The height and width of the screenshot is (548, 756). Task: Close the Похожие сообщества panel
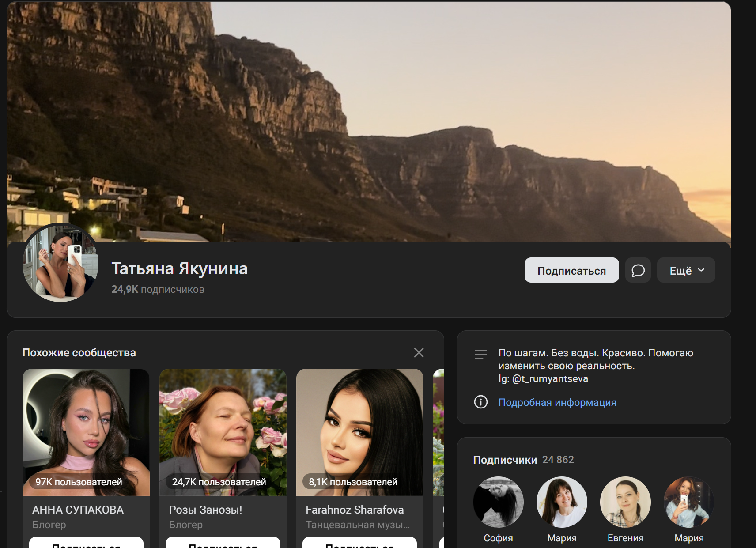click(419, 352)
